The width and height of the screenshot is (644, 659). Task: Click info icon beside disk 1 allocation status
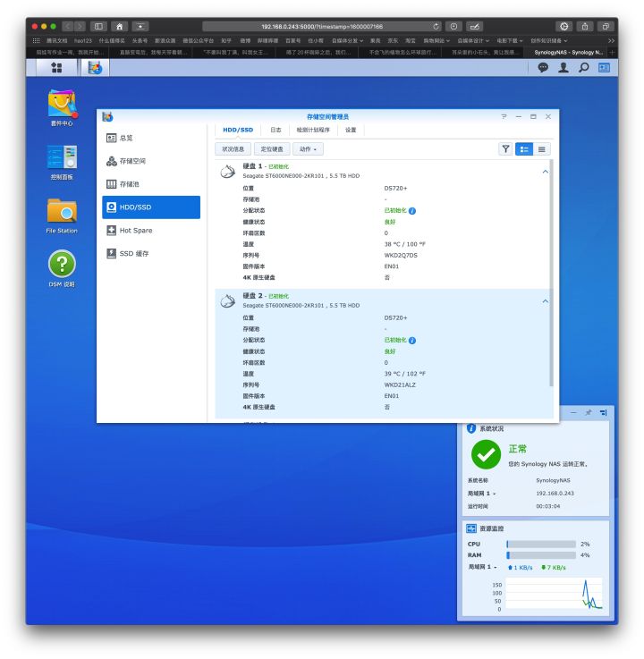pos(412,211)
